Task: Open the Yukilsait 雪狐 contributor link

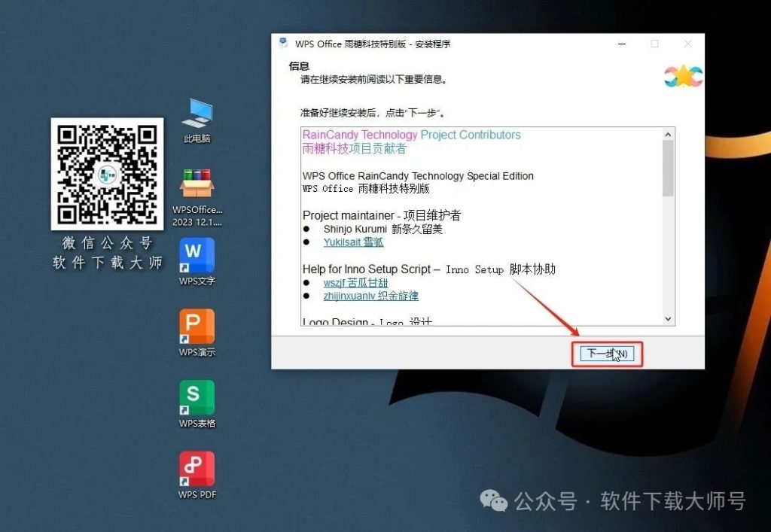Action: [x=354, y=242]
